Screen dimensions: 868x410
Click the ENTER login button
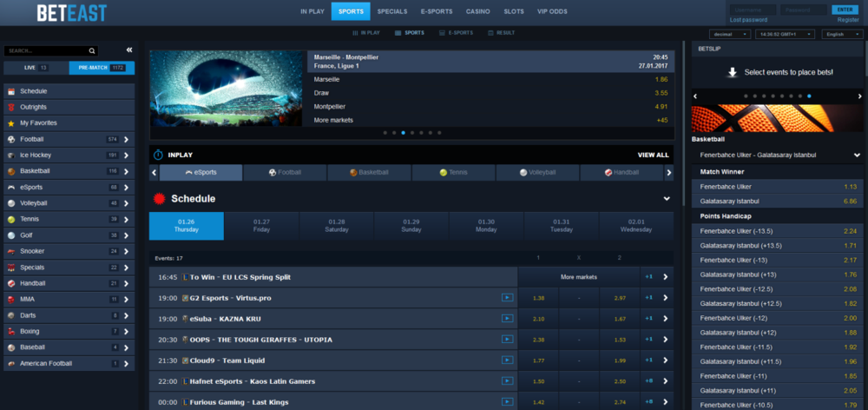point(845,10)
